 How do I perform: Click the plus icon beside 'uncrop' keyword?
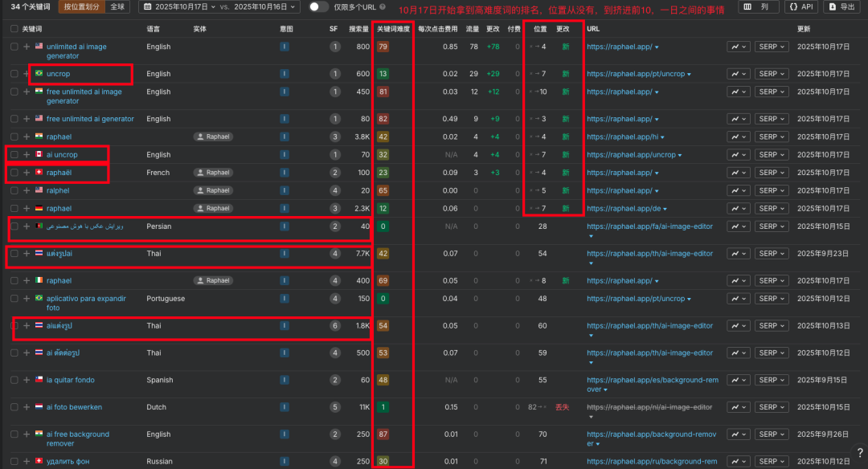[27, 74]
